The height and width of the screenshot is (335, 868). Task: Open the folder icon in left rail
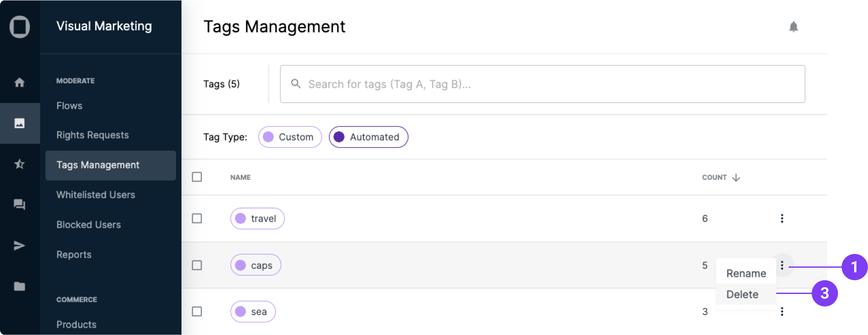[20, 286]
